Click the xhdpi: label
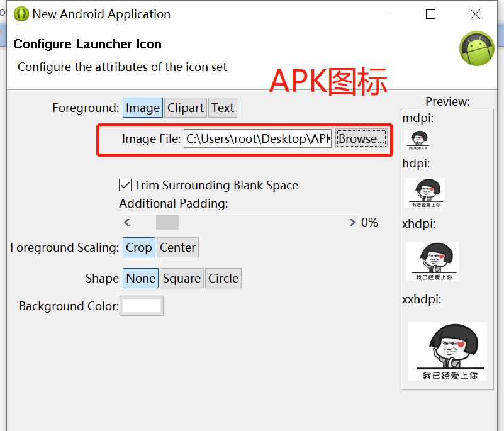This screenshot has width=504, height=431. tap(419, 224)
